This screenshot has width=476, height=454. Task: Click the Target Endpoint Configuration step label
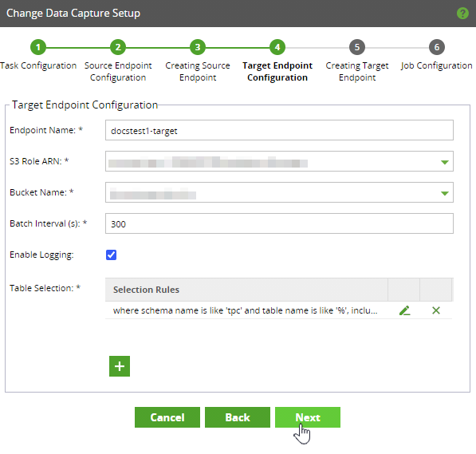(277, 72)
